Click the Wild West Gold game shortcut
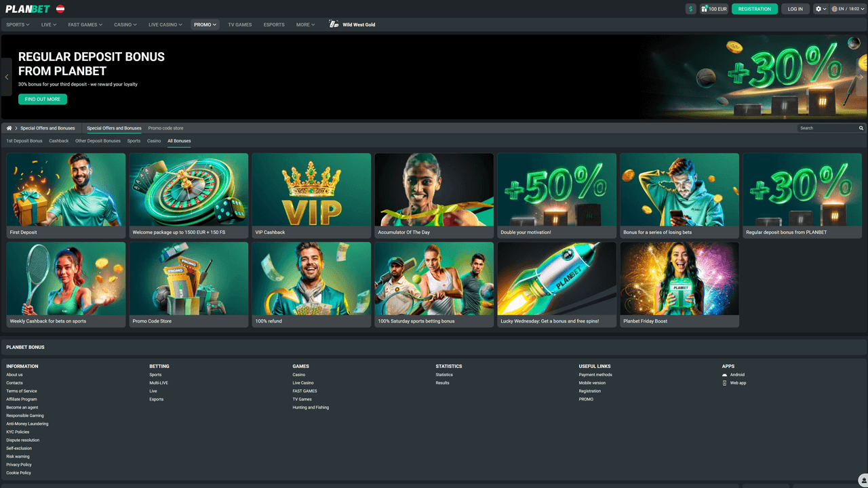The image size is (868, 488). (x=352, y=24)
